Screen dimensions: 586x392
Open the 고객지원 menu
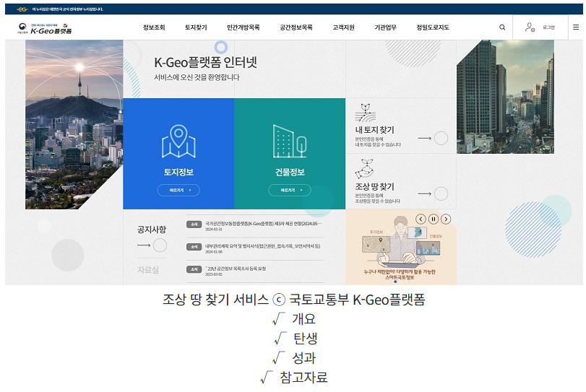[343, 27]
